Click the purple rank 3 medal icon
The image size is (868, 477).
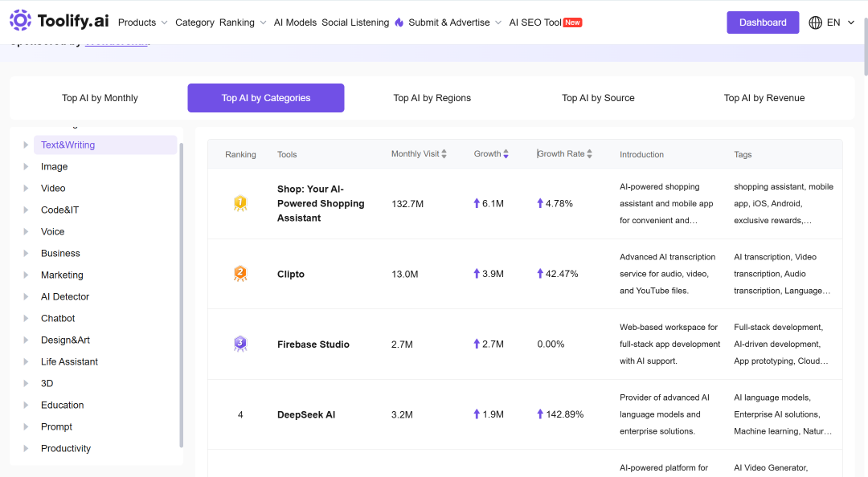click(240, 344)
